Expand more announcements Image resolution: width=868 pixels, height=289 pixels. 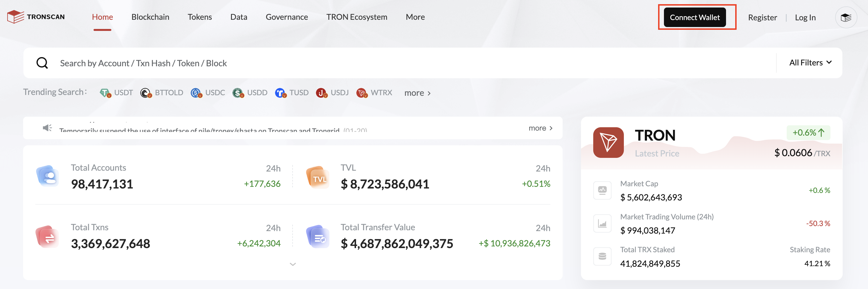540,128
